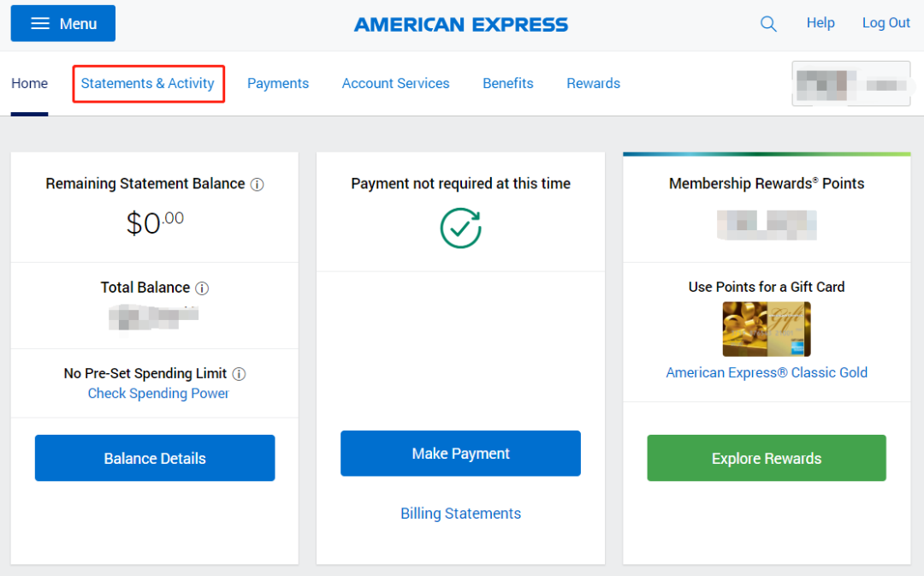Open the Rewards tab
This screenshot has height=576, width=924.
tap(593, 84)
